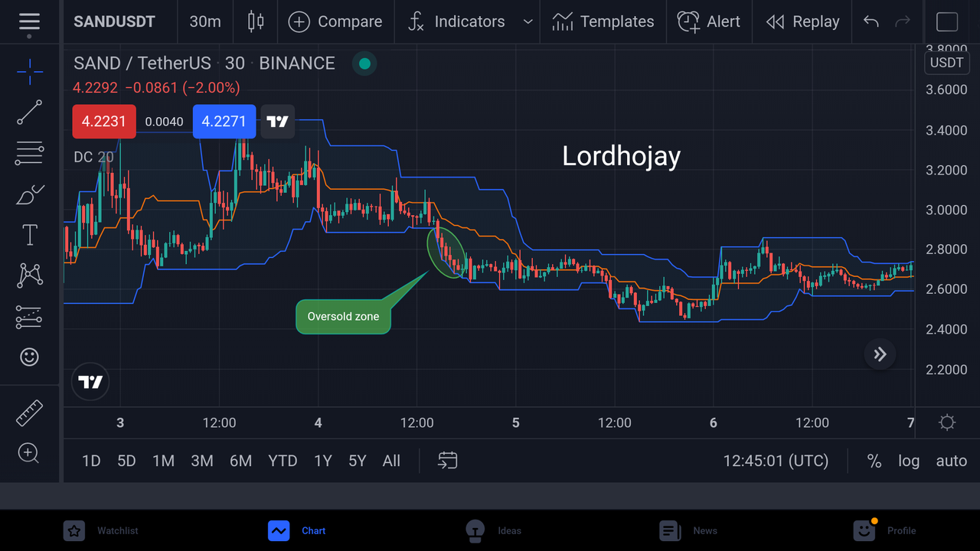980x551 pixels.
Task: Open chart settings gear icon
Action: pyautogui.click(x=947, y=422)
